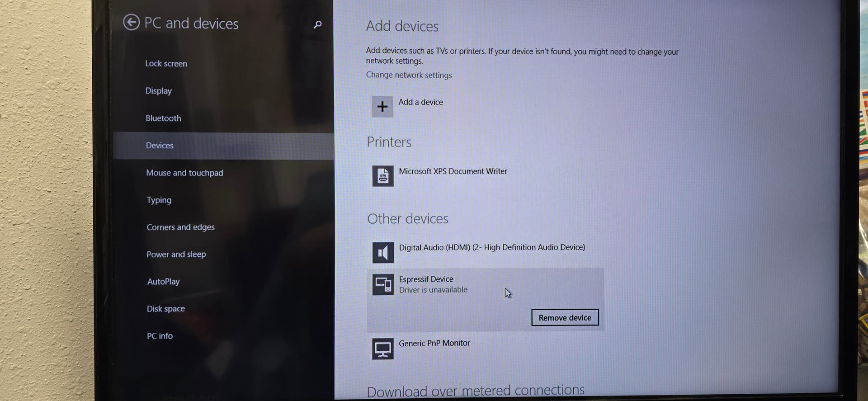Click Driver is unavailable status text
The width and height of the screenshot is (868, 401).
pyautogui.click(x=433, y=290)
